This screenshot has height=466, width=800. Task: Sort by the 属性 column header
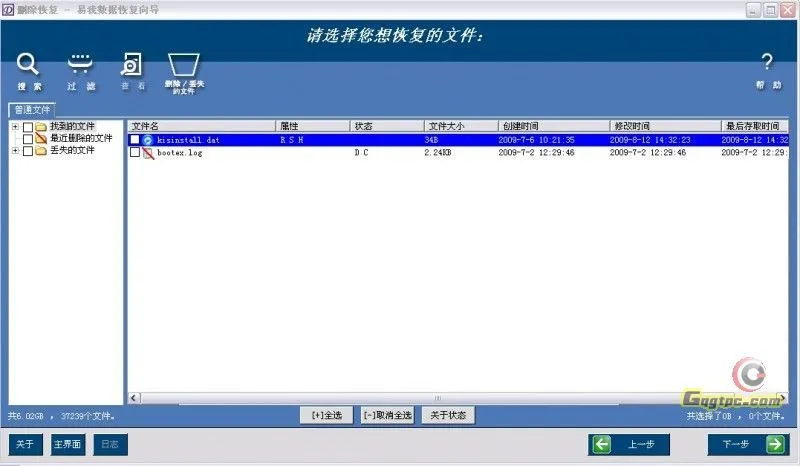click(x=313, y=126)
